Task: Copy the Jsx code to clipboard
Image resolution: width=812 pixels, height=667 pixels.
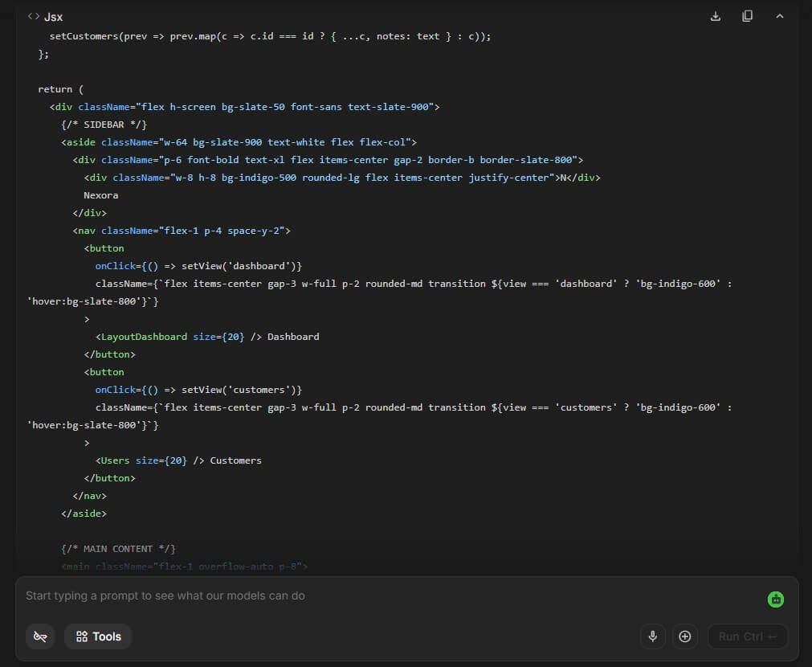Action: [x=747, y=16]
